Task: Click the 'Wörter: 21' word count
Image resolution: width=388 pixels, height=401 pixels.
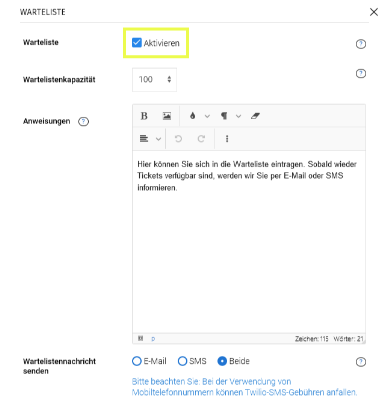Action: tap(348, 339)
